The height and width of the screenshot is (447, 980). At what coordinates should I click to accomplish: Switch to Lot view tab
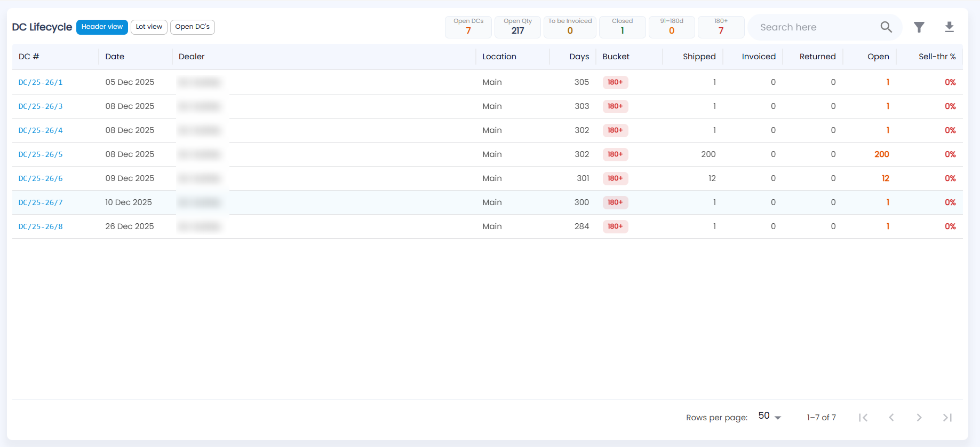coord(149,27)
